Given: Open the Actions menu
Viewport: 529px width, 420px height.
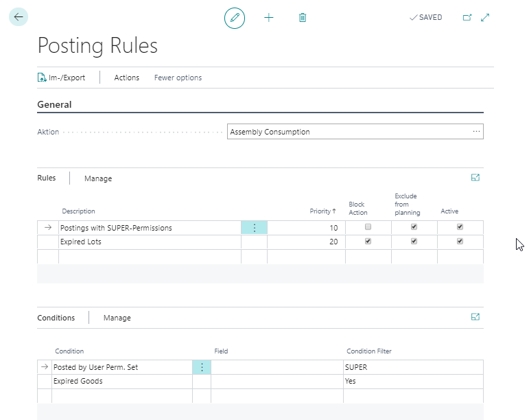Looking at the screenshot, I should 126,78.
